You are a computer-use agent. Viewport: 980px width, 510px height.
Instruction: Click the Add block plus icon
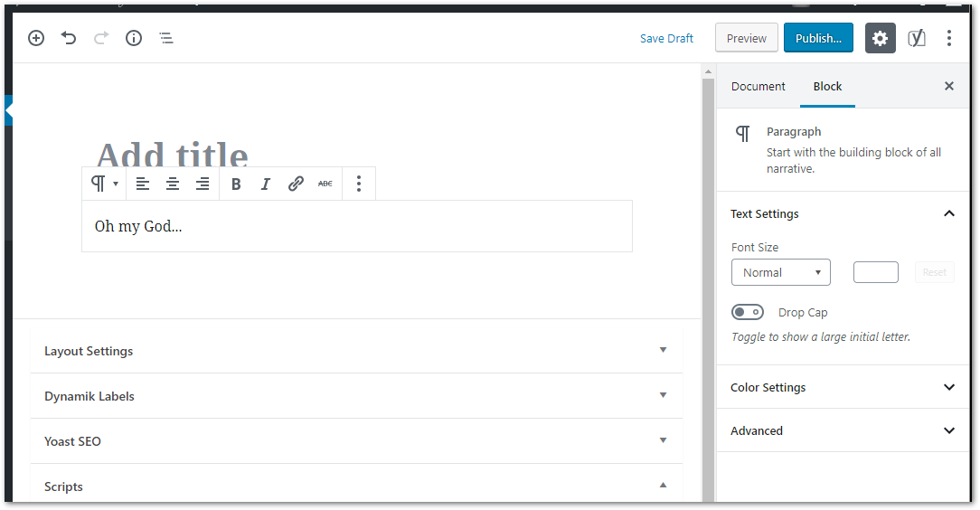(36, 38)
